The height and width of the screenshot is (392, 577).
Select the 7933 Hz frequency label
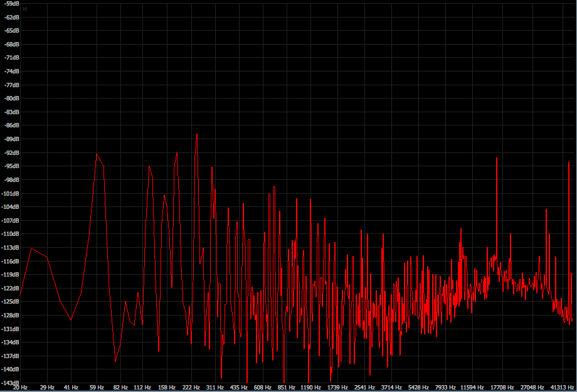(x=445, y=387)
